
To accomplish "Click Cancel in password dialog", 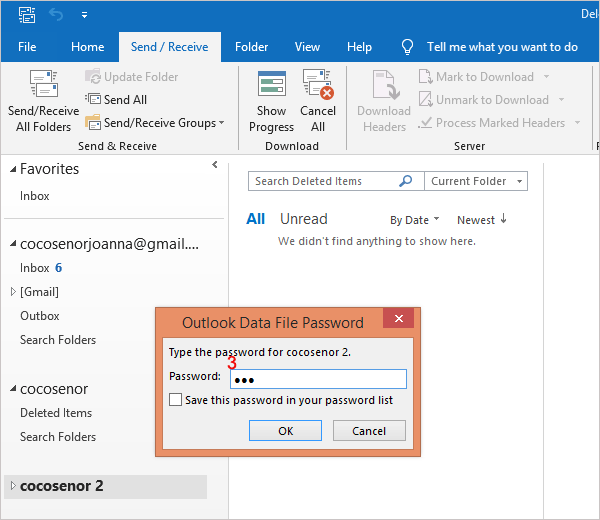I will [x=369, y=430].
